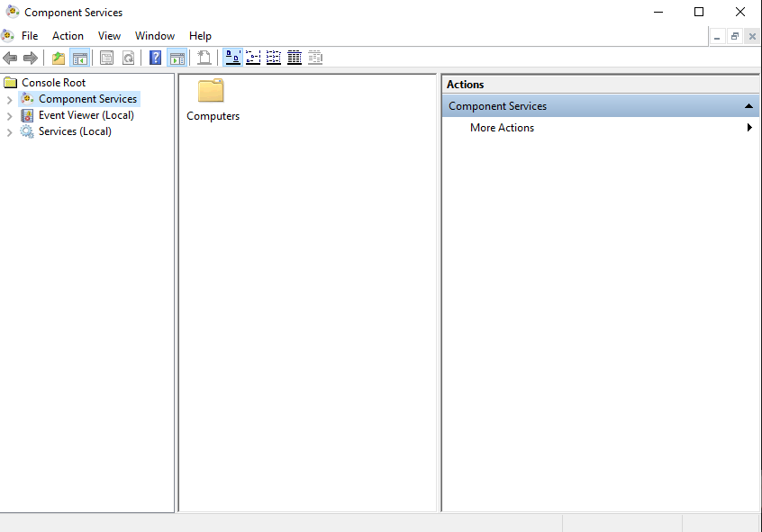Open Properties from the toolbar
The image size is (762, 532).
click(107, 58)
